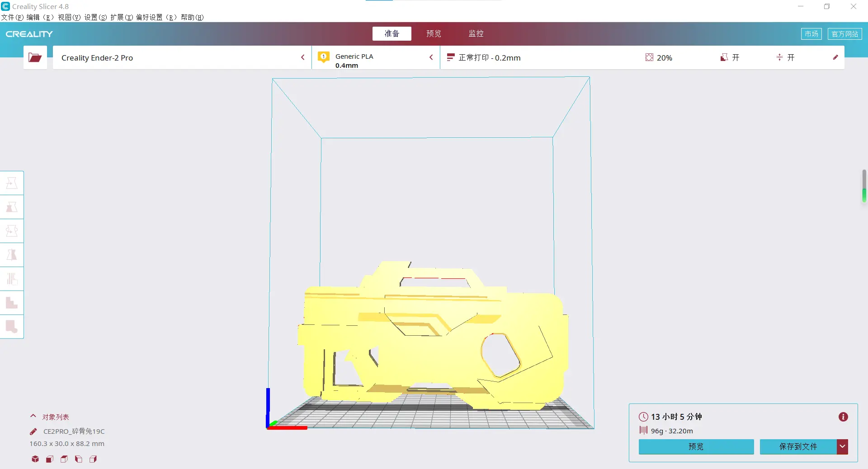
Task: Click the adhesion icon showing 开
Action: 779,57
